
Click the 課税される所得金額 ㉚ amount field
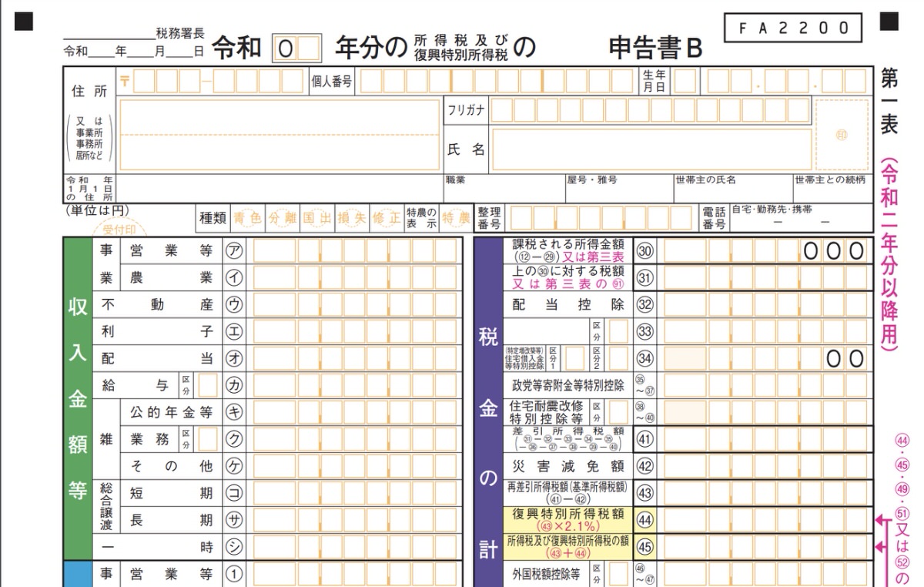click(x=765, y=251)
